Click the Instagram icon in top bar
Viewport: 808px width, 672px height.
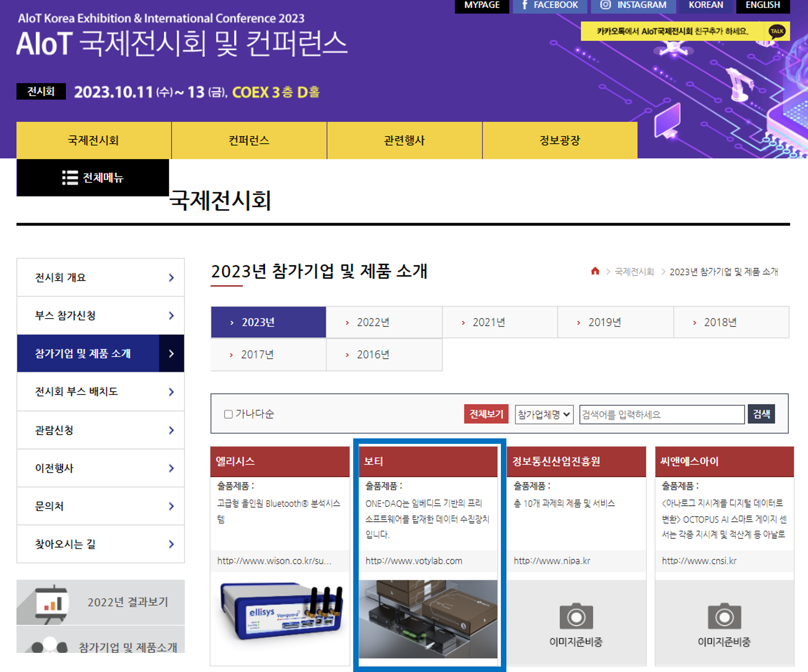pos(605,5)
